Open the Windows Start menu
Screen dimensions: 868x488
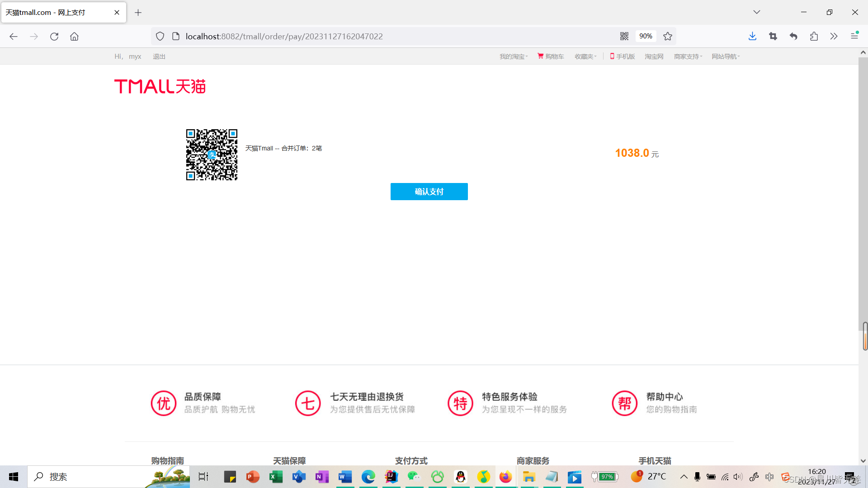coord(14,477)
